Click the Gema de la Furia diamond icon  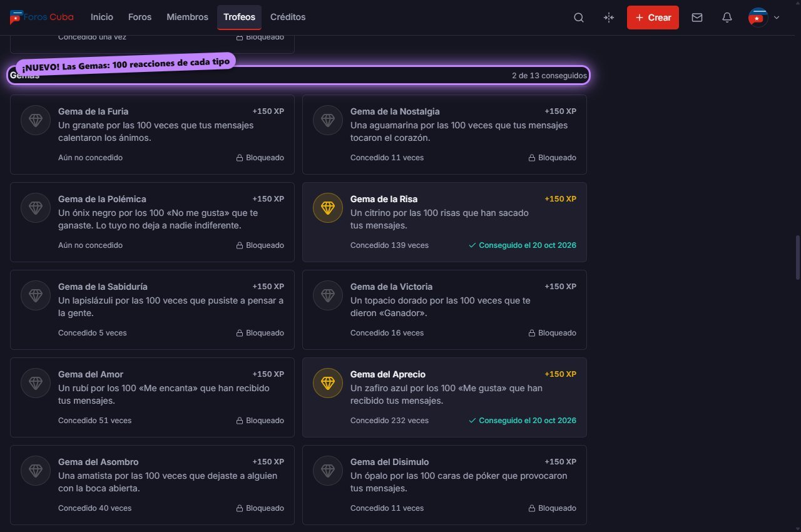[36, 120]
